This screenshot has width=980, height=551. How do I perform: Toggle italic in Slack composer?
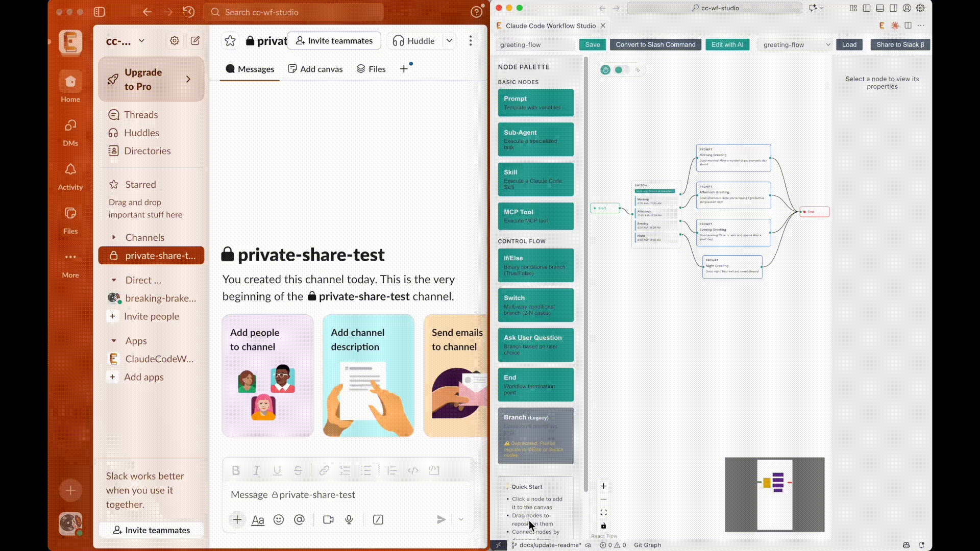click(257, 470)
